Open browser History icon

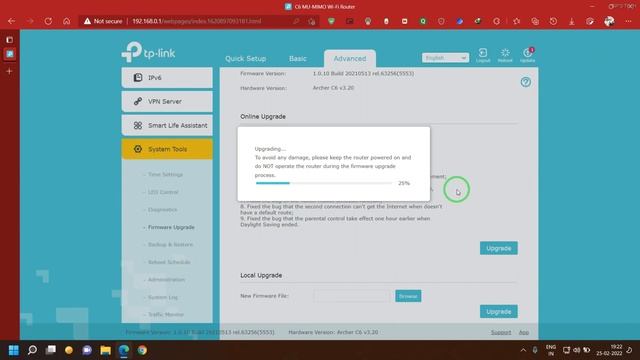(x=553, y=21)
